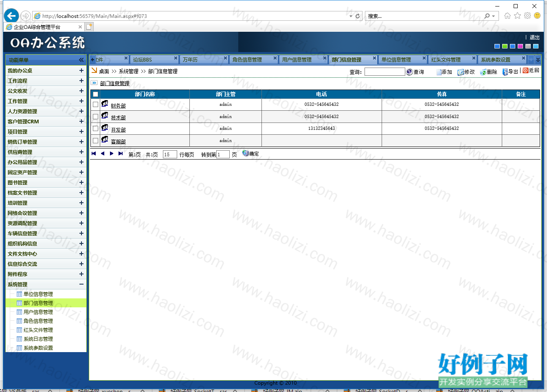Expand 固定资产管理 menu section
The width and height of the screenshot is (547, 392).
pos(81,172)
